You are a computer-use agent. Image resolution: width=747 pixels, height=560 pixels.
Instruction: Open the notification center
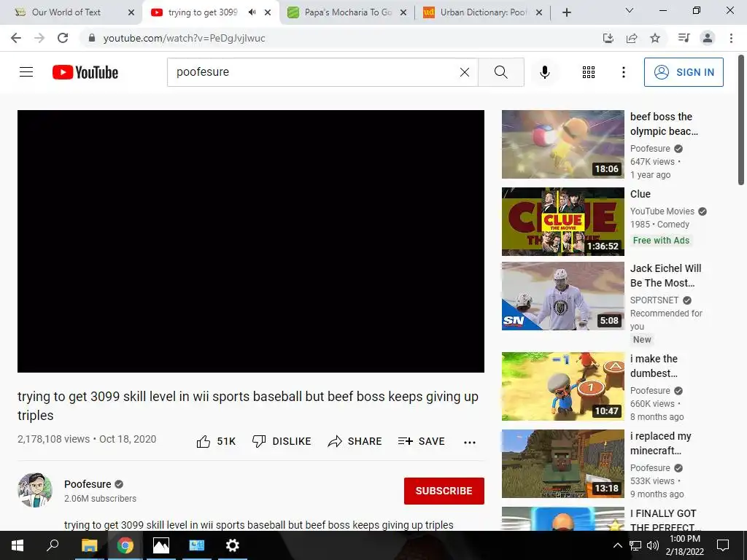(x=723, y=545)
